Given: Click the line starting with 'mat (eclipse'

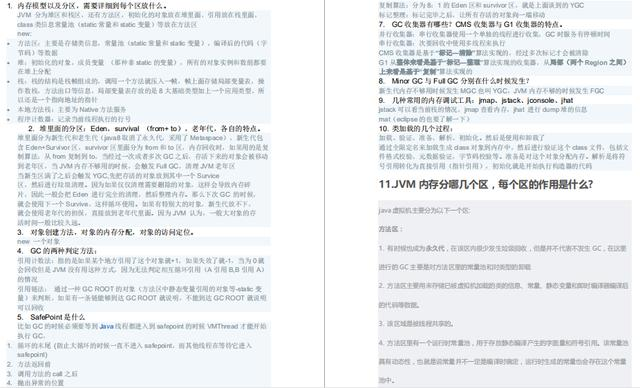Looking at the screenshot, I should pyautogui.click(x=424, y=119).
